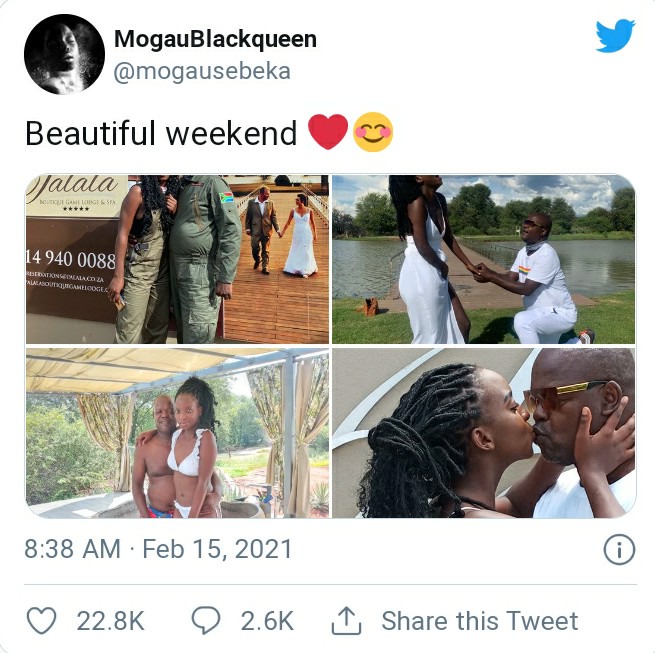Like the tweet with heart icon
Image resolution: width=655 pixels, height=653 pixels.
tap(41, 620)
